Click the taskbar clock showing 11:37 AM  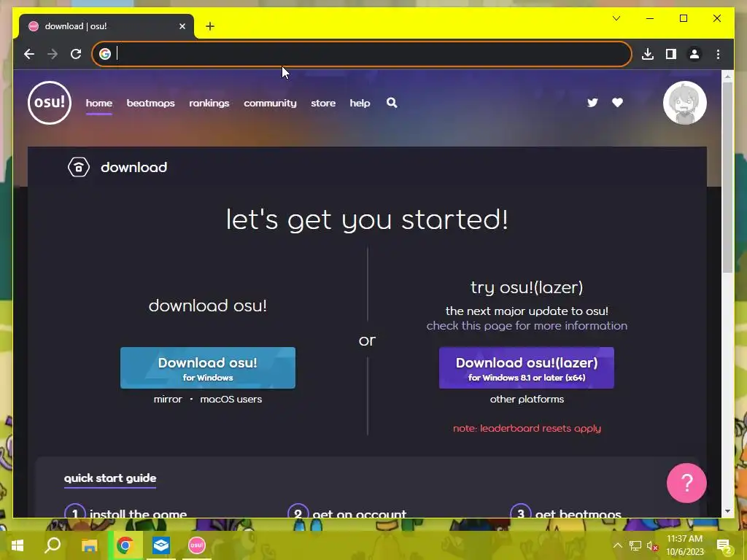(x=684, y=545)
